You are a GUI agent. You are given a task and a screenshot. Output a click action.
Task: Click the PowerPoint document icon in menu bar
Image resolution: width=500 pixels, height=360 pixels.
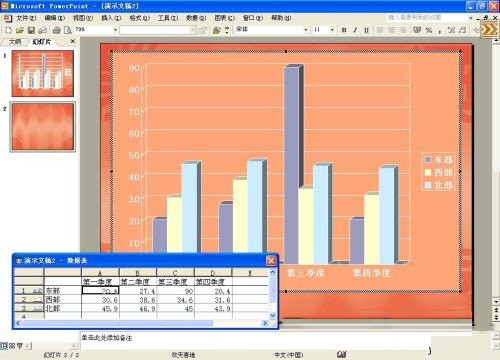(8, 18)
